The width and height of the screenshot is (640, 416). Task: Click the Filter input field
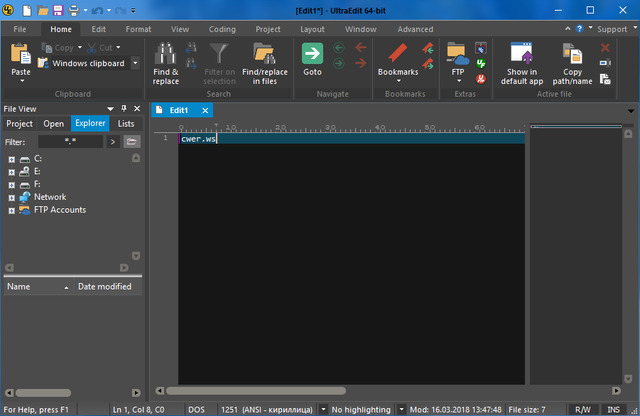(70, 142)
